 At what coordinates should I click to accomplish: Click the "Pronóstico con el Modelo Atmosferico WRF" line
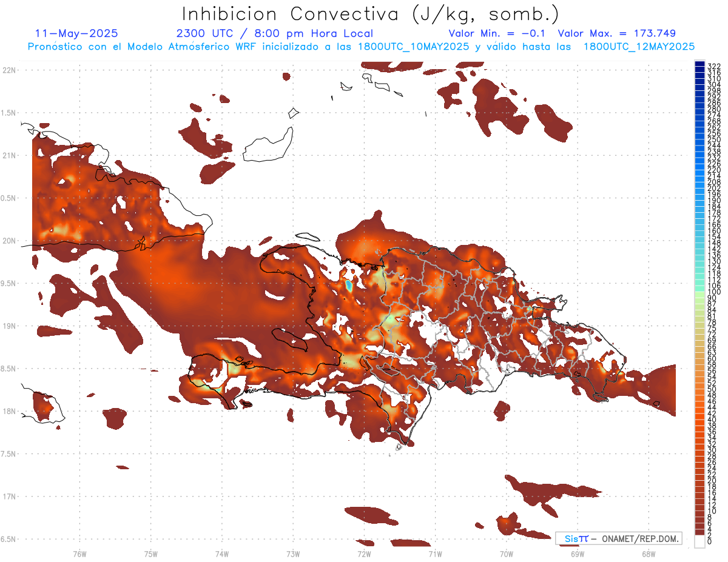point(361,47)
